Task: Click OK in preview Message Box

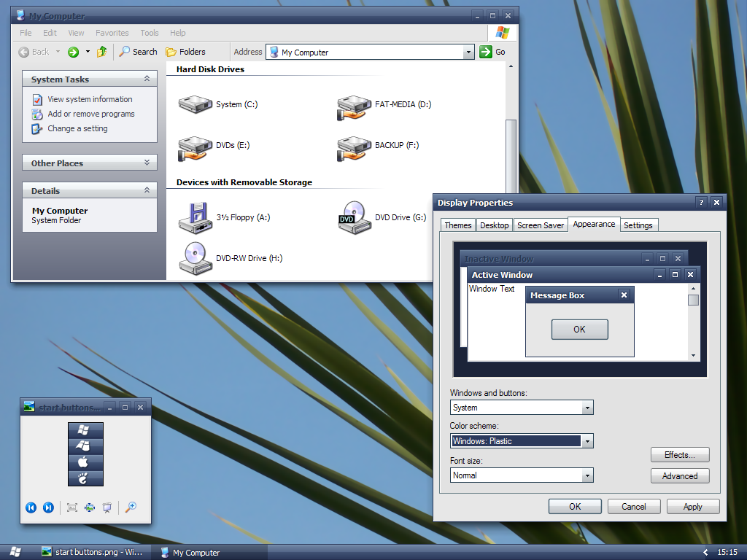Action: (x=579, y=330)
